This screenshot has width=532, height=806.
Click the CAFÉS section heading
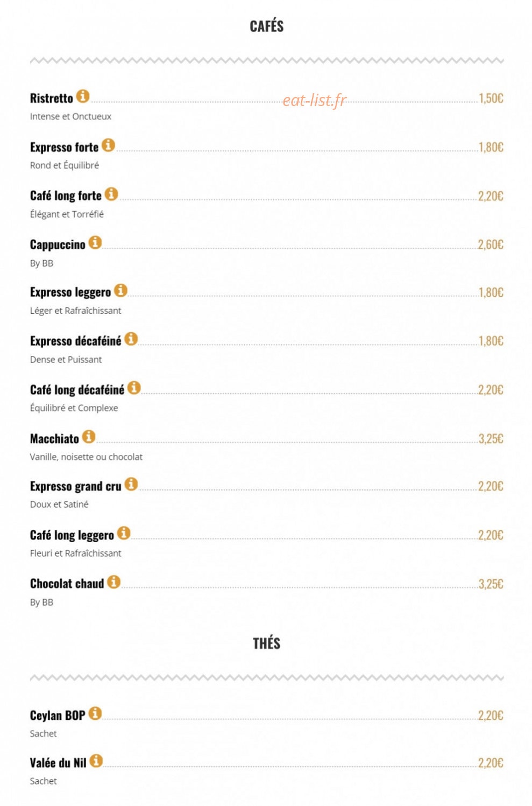pos(266,26)
